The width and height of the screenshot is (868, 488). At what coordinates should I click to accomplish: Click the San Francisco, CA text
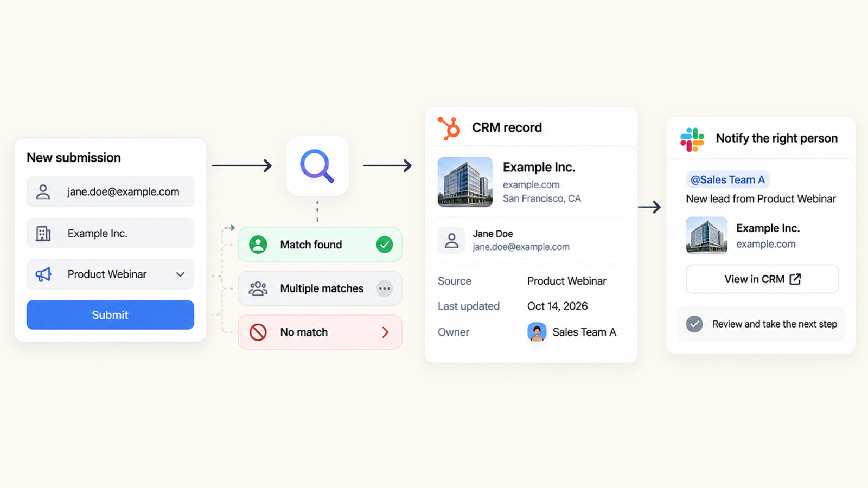coord(542,198)
